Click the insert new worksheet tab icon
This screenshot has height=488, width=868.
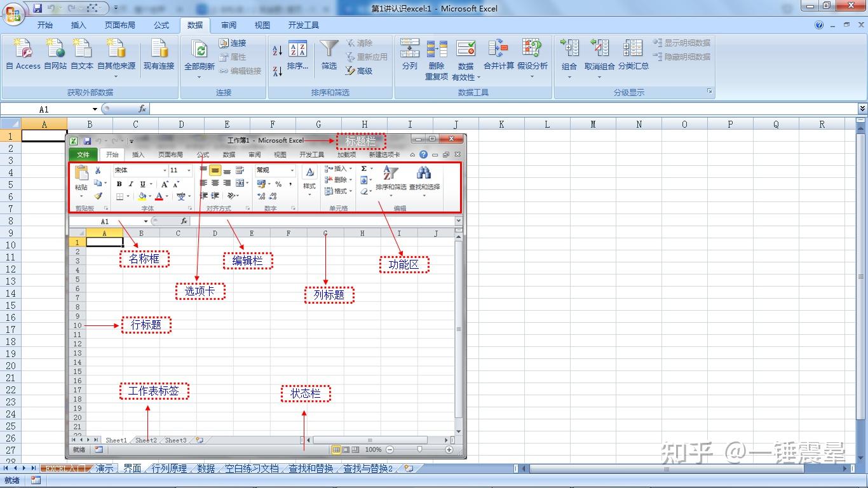tap(408, 468)
